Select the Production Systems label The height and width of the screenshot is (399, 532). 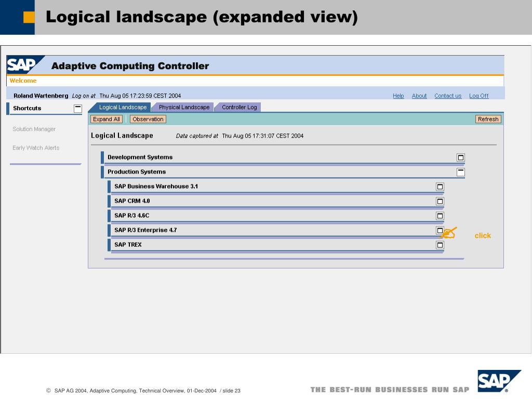point(137,171)
